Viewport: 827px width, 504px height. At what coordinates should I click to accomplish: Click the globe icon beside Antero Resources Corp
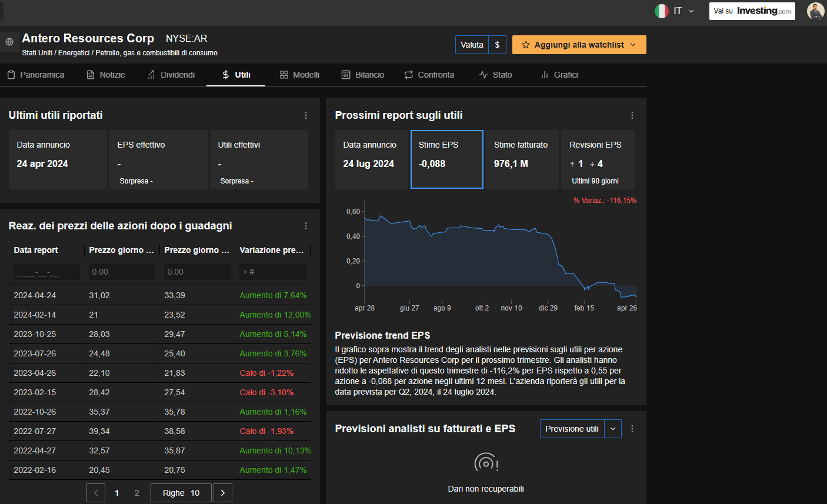9,42
